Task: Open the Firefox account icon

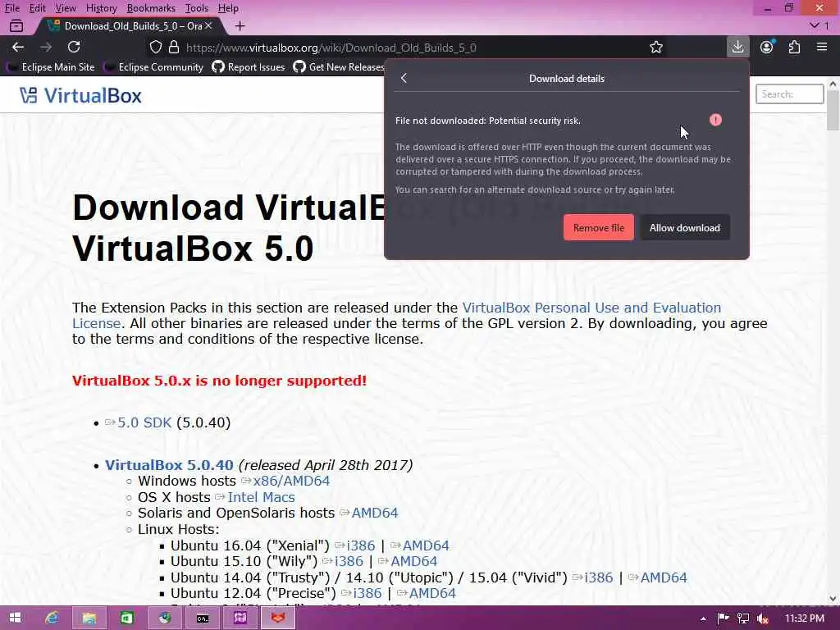Action: 767,47
